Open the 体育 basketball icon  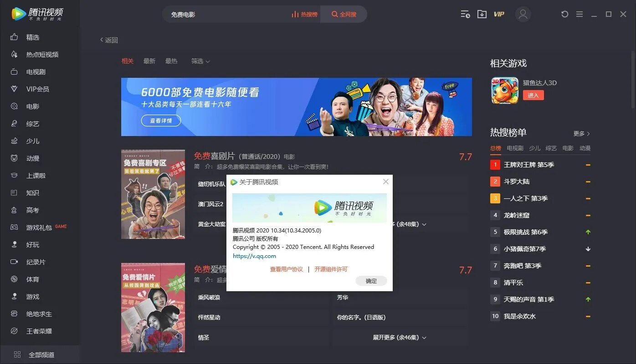point(14,279)
